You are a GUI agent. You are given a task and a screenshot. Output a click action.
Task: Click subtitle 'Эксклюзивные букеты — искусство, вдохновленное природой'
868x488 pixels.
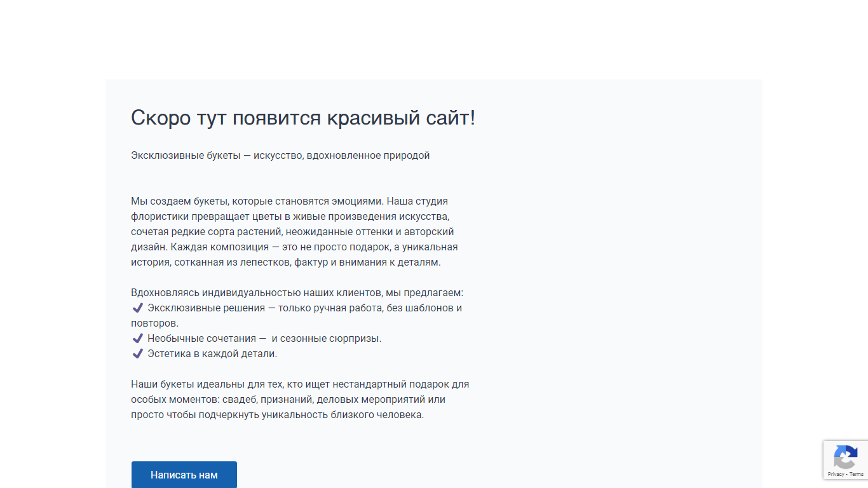(x=280, y=156)
